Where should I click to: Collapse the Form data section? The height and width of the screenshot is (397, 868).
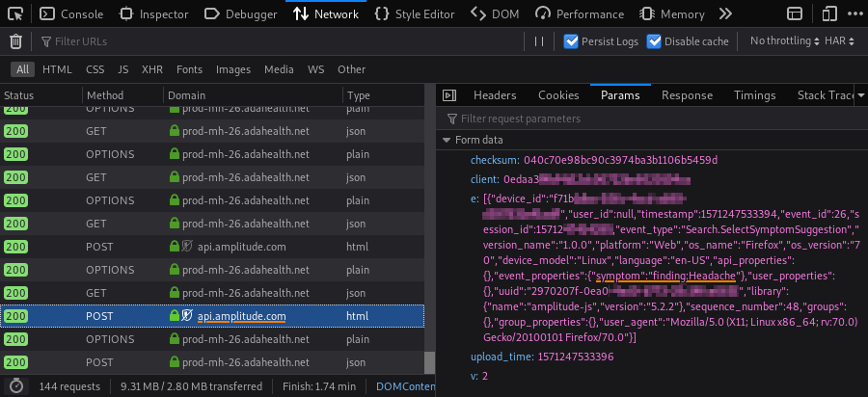(x=448, y=140)
